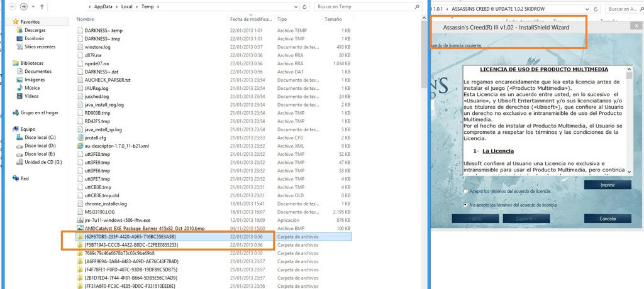Select folder 7669c79c46a6678b73c03c9be69b8
644x289 pixels.
tap(119, 253)
